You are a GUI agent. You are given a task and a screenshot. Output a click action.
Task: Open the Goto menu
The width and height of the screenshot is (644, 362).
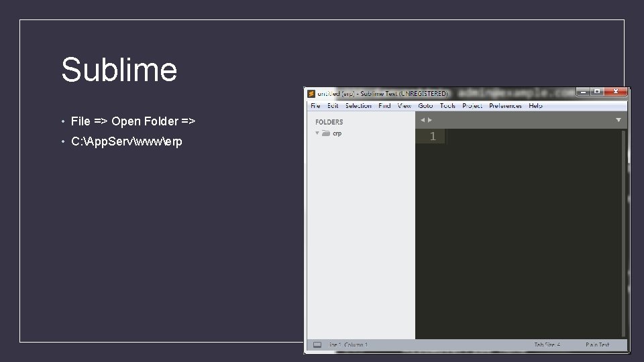[x=425, y=106]
